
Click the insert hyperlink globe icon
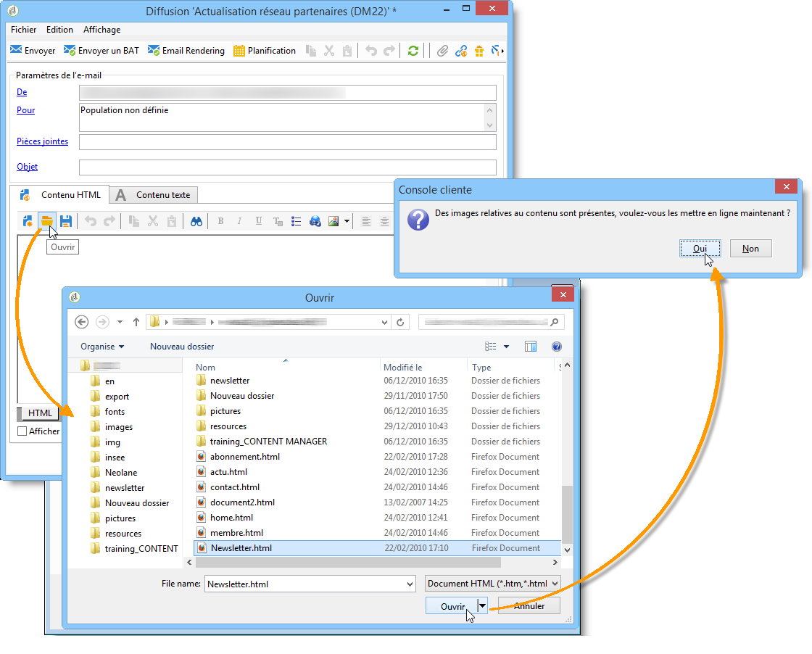[315, 221]
